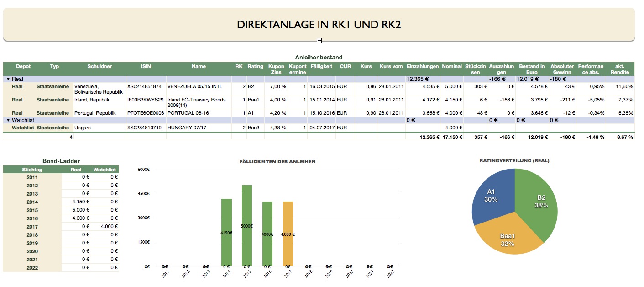Select the totals row Nominal 17.150 €
The image size is (644, 287).
coord(452,137)
